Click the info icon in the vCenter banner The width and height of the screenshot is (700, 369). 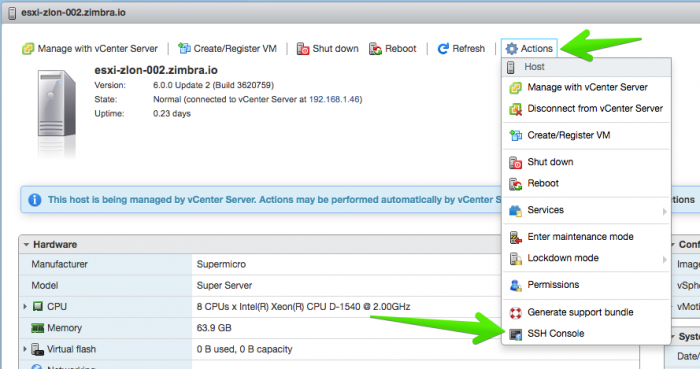pos(35,200)
